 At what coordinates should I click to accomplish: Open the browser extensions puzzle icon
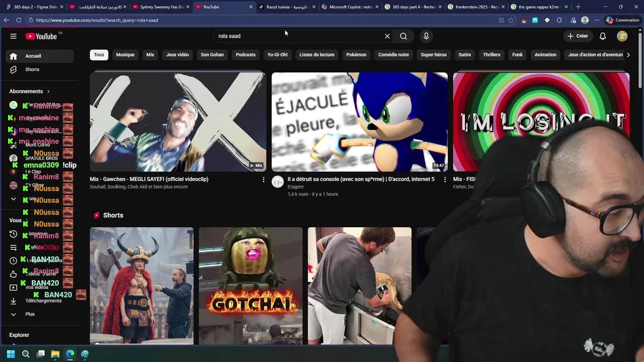tap(559, 20)
